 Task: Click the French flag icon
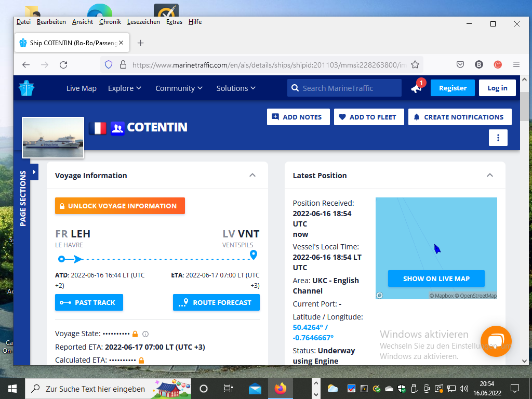(98, 128)
